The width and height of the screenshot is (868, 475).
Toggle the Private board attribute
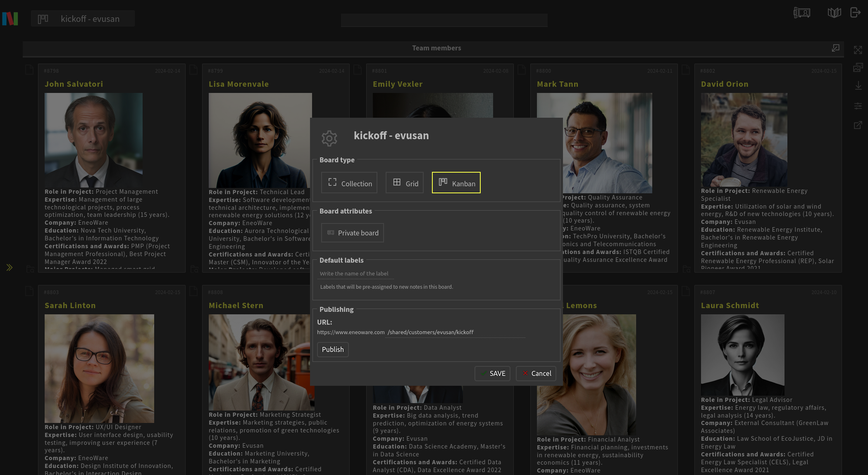(353, 233)
